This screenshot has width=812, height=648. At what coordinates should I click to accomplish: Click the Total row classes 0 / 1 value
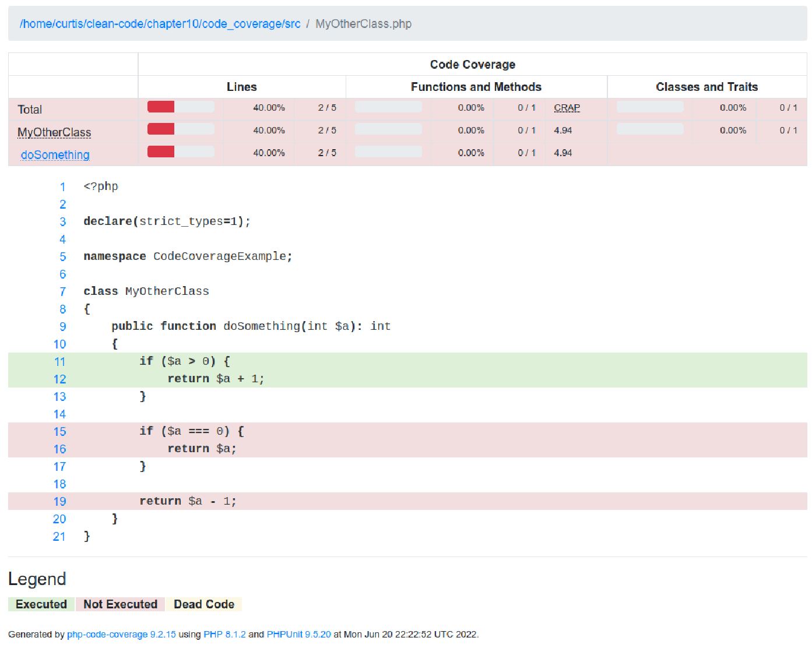click(789, 108)
